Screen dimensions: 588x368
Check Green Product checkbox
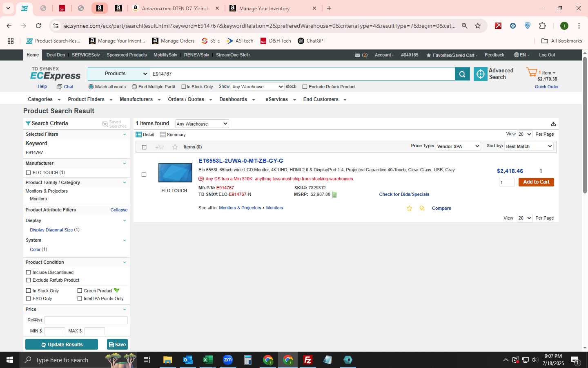pos(80,291)
